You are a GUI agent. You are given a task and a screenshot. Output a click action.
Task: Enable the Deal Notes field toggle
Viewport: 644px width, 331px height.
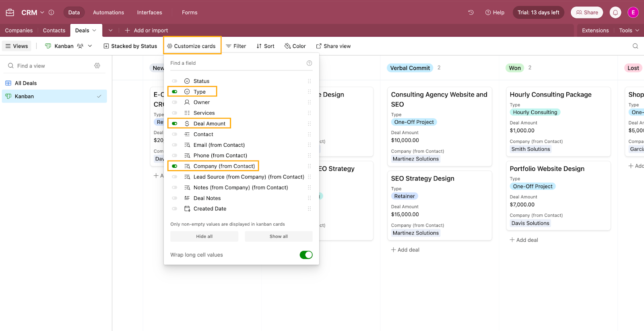(x=175, y=198)
